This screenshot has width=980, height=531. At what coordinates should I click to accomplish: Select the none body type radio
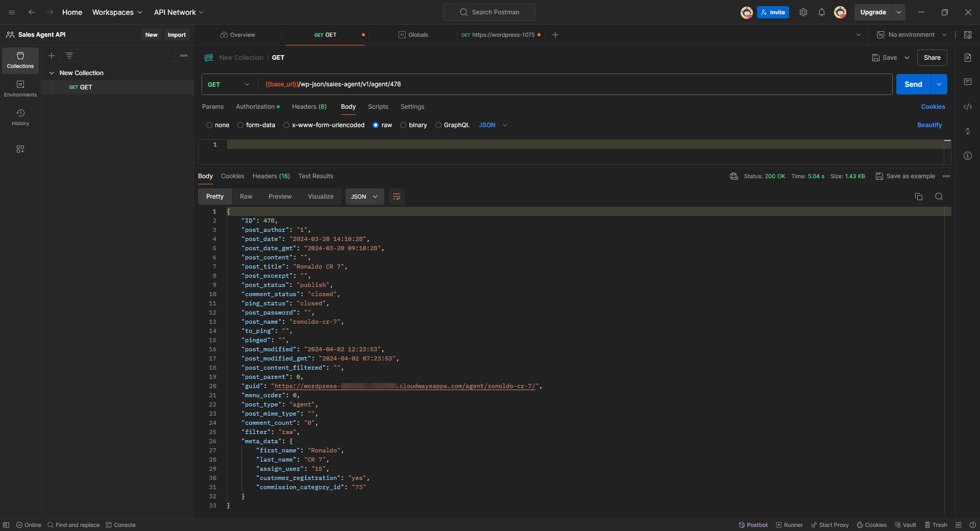[x=209, y=125]
